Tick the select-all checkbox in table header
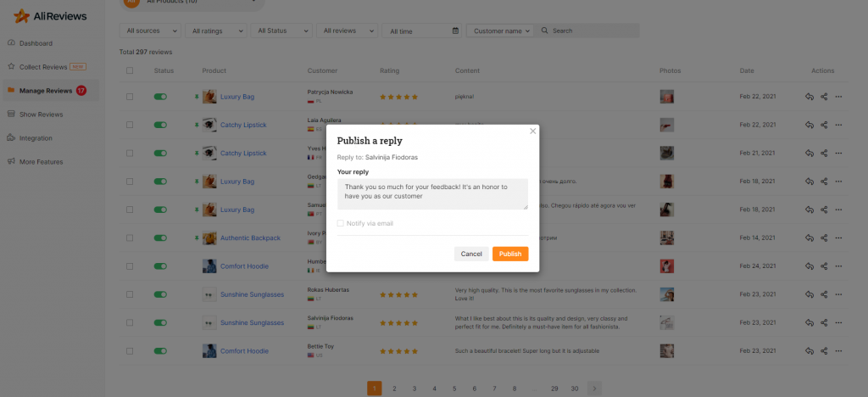Viewport: 868px width, 397px height. 130,70
